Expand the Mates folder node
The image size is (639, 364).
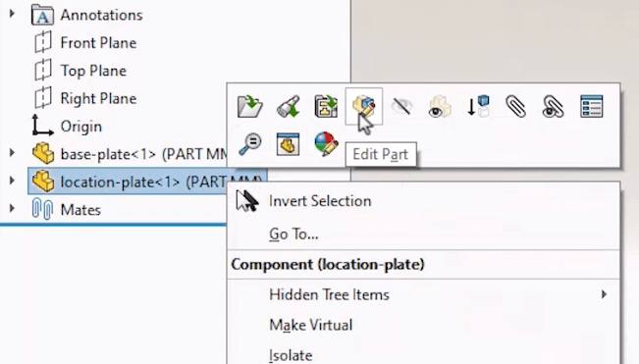tap(12, 208)
